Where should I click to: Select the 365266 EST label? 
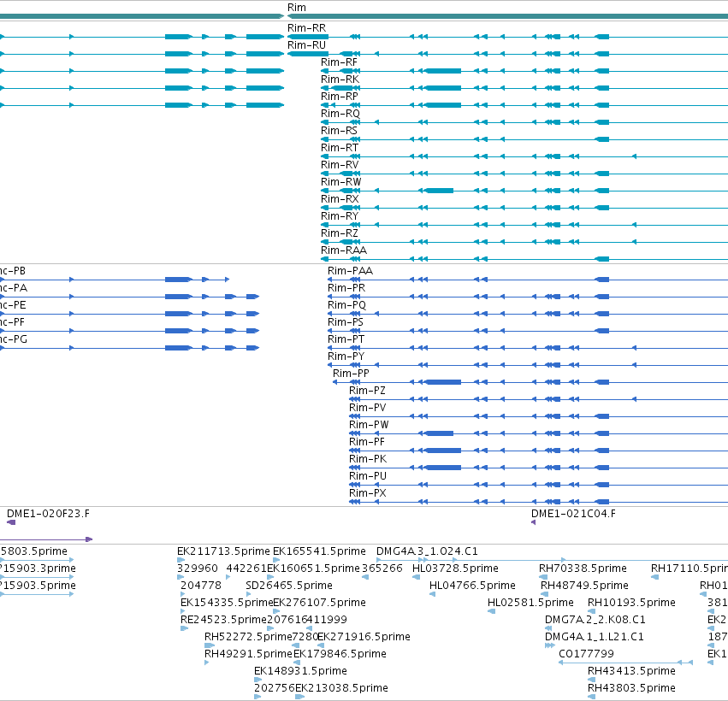pos(382,568)
